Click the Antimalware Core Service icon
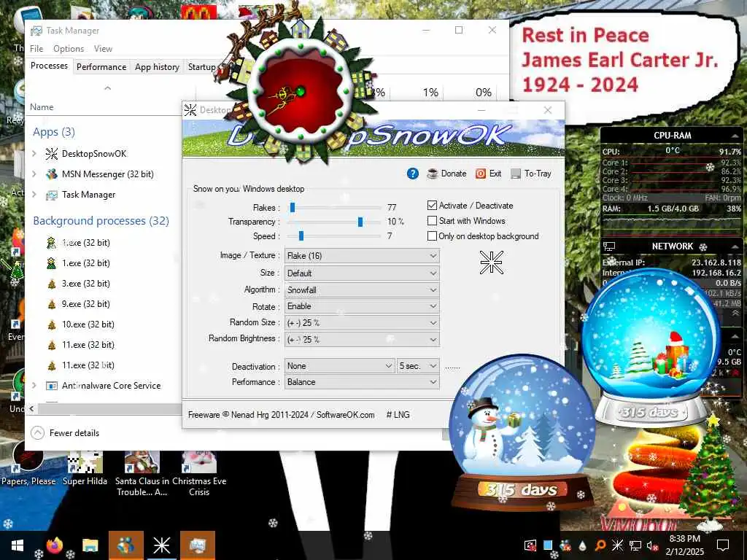Viewport: 747px width, 560px height. 52,386
